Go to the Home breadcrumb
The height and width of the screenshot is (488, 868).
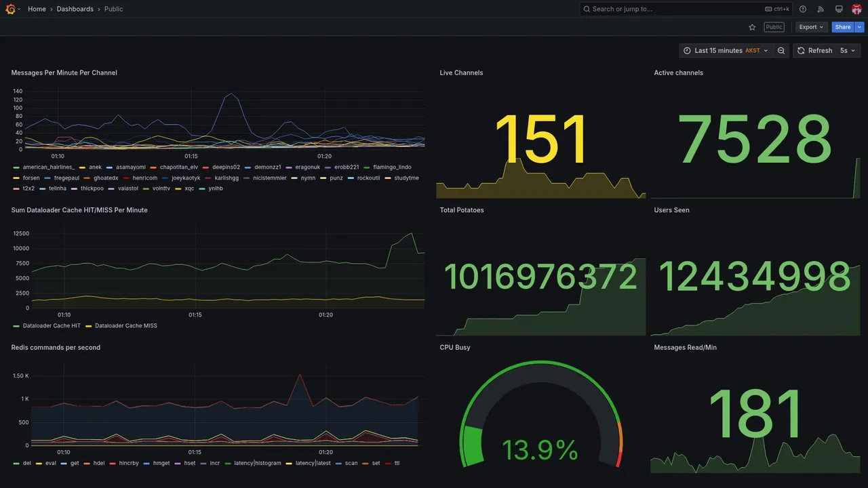coord(37,9)
